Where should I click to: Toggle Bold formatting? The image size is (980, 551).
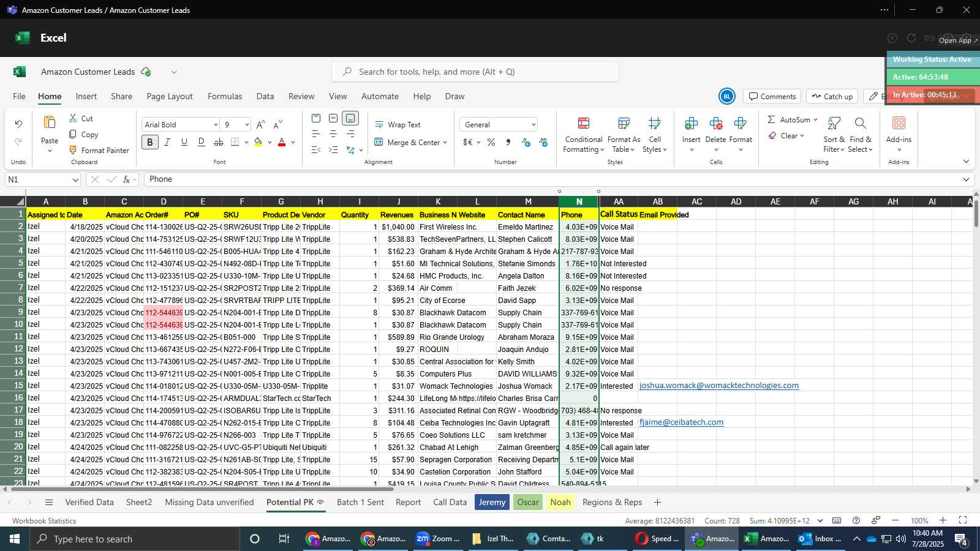(x=150, y=142)
